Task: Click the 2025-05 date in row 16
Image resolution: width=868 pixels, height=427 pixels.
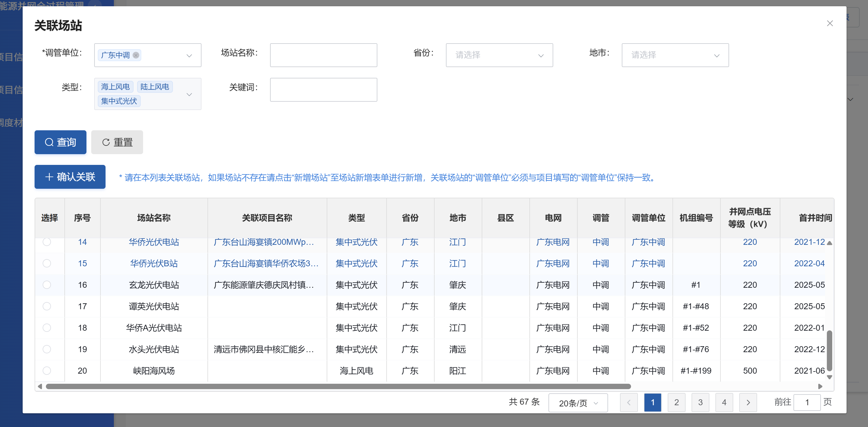Action: 809,285
